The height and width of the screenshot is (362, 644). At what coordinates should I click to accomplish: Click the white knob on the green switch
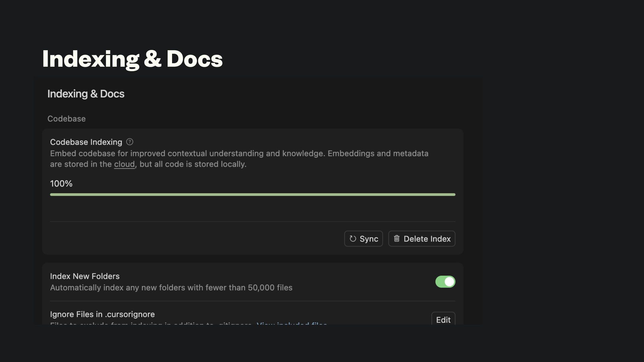[x=449, y=282]
